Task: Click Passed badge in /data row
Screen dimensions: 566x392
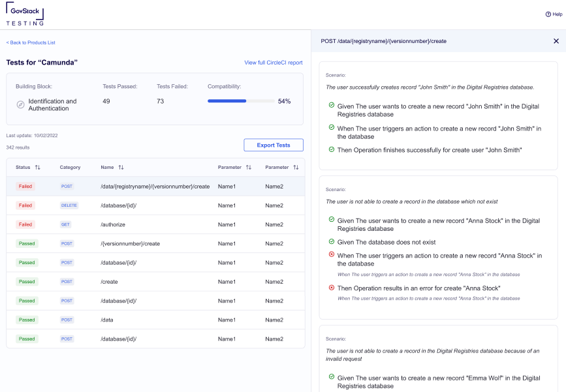Action: (x=27, y=320)
